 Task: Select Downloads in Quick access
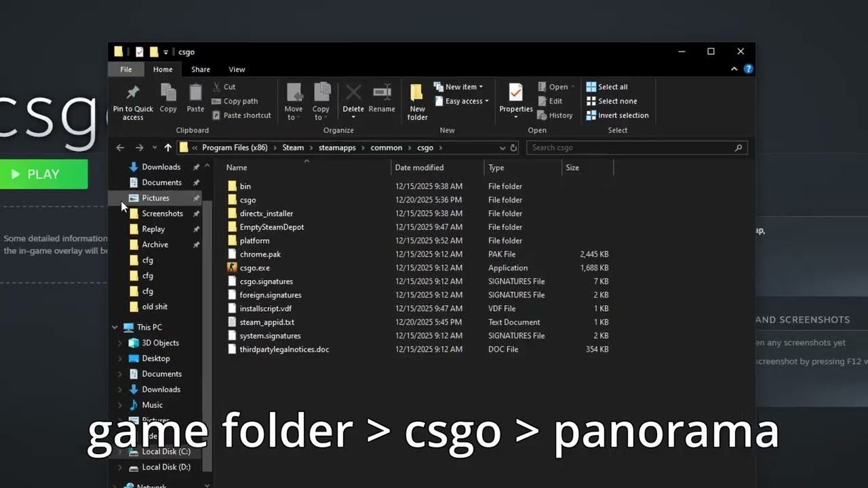161,167
